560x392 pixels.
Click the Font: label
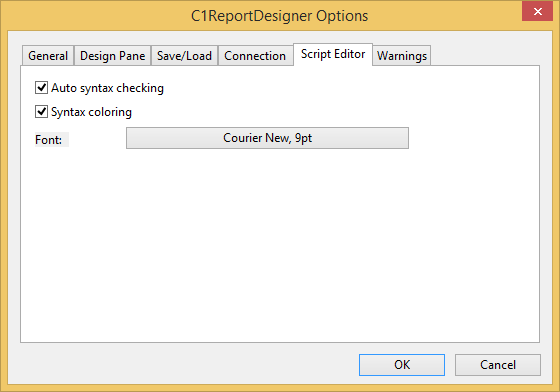[49, 140]
